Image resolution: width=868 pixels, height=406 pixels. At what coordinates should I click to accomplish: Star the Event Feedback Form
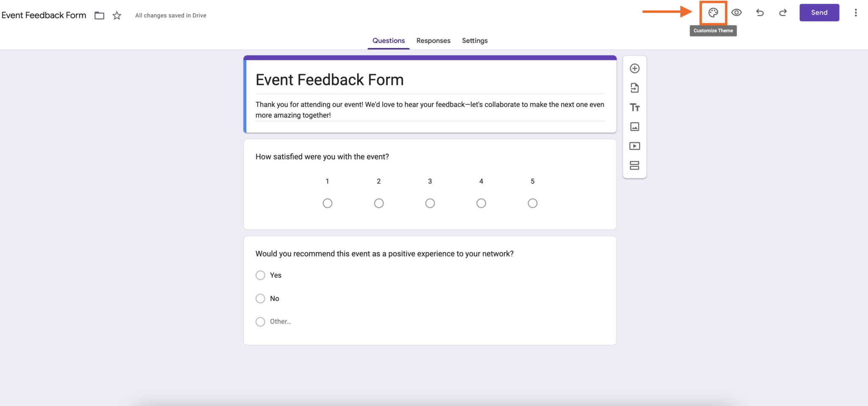coord(116,15)
